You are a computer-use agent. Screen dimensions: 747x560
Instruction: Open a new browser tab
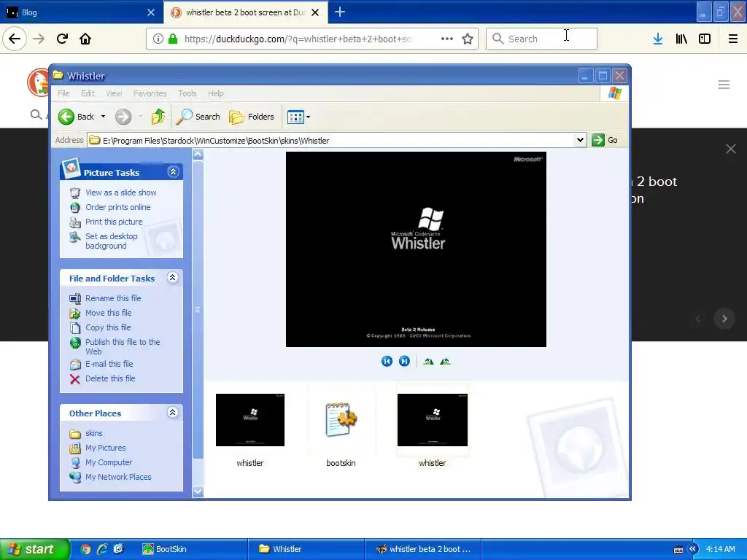click(340, 12)
